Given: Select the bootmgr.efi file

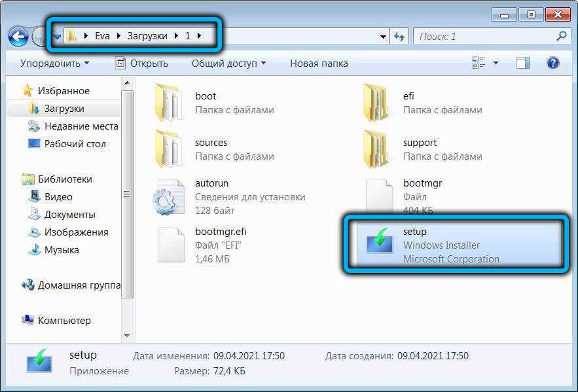Looking at the screenshot, I should 220,232.
